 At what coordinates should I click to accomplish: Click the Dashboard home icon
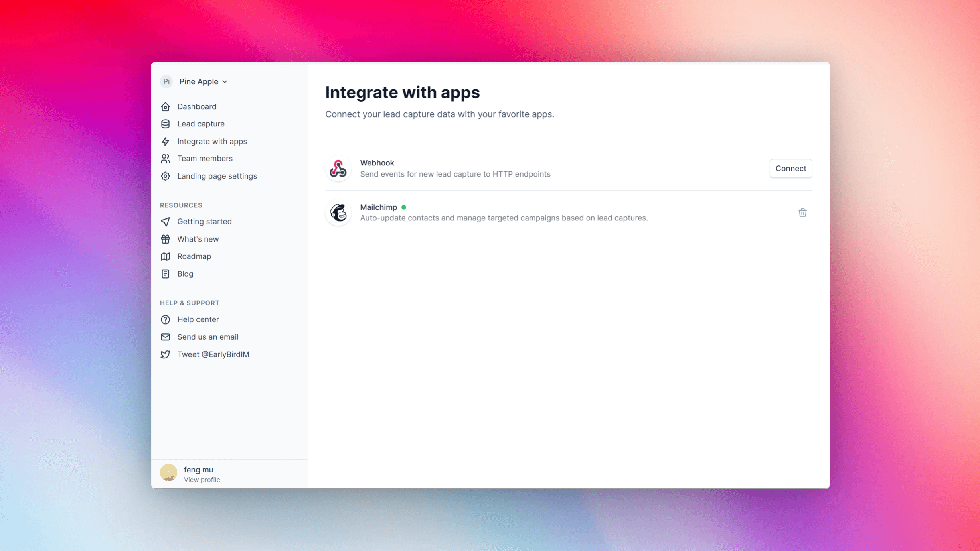(165, 106)
